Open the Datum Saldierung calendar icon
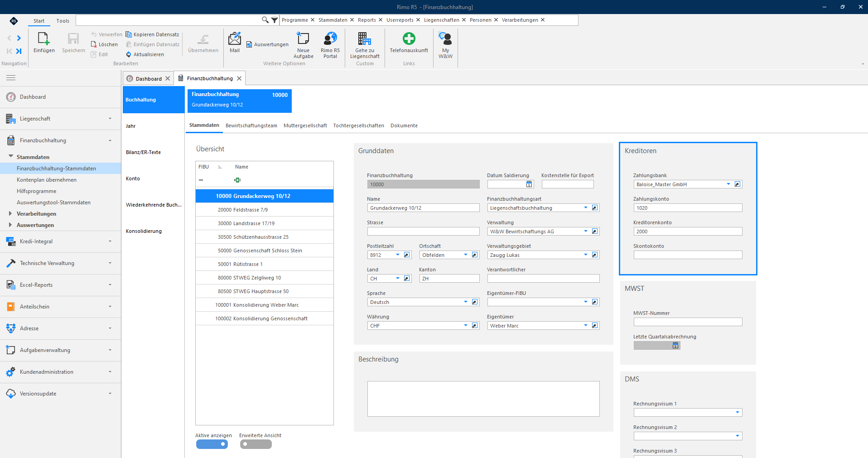This screenshot has width=868, height=458. point(529,184)
